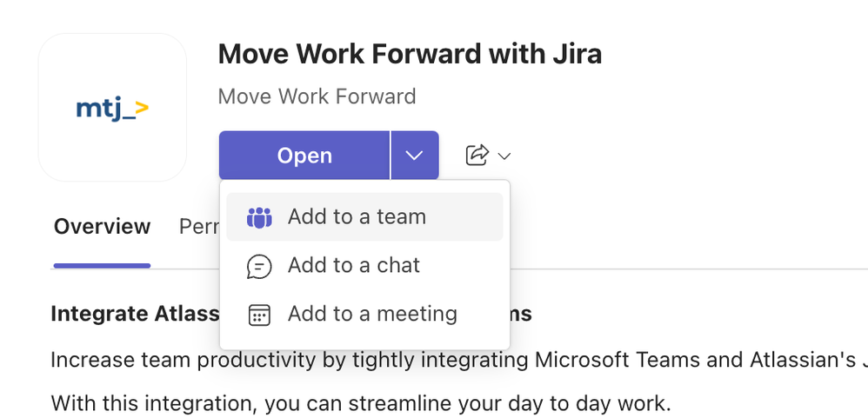Click the purple people team icon

click(259, 217)
